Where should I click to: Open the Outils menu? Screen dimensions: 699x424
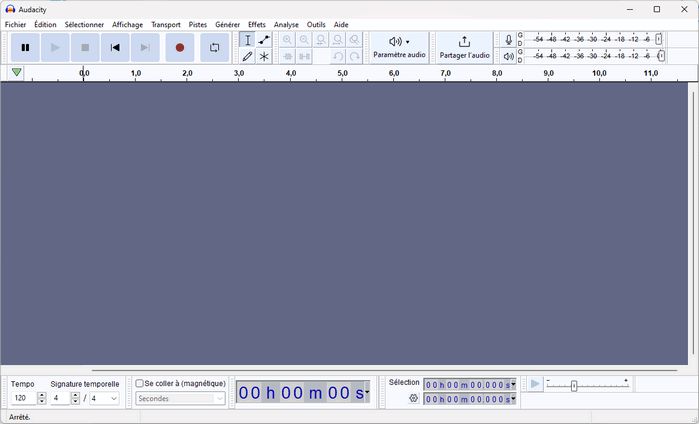(x=316, y=25)
